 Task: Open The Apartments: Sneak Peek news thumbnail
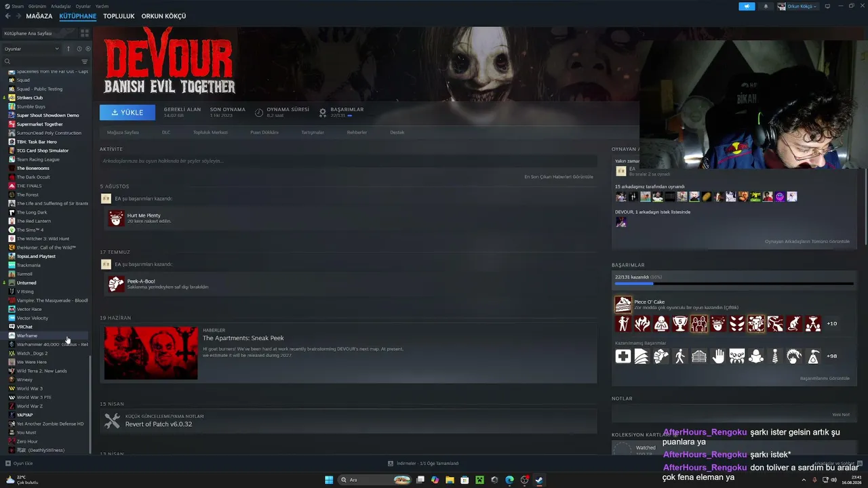point(151,353)
